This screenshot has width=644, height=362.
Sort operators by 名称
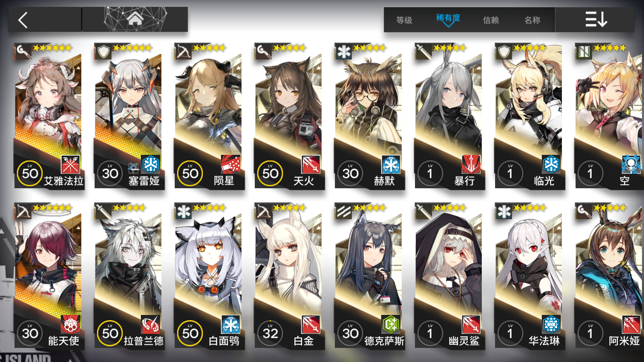pyautogui.click(x=533, y=20)
